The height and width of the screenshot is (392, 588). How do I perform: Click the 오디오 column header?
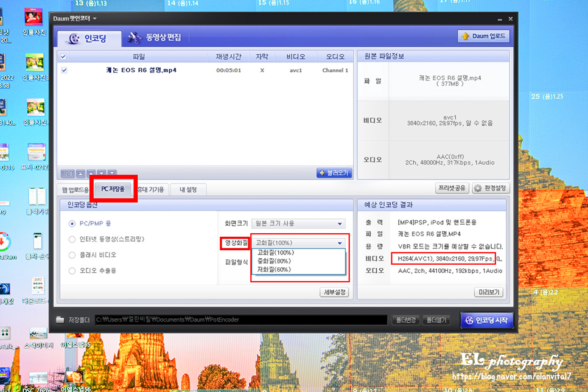click(335, 57)
